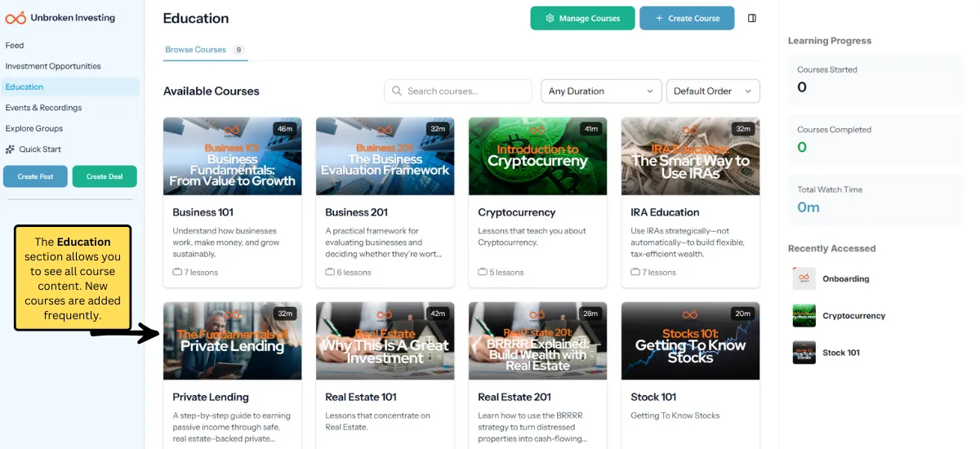Click the folder icon beside 5 lessons

pos(483,272)
